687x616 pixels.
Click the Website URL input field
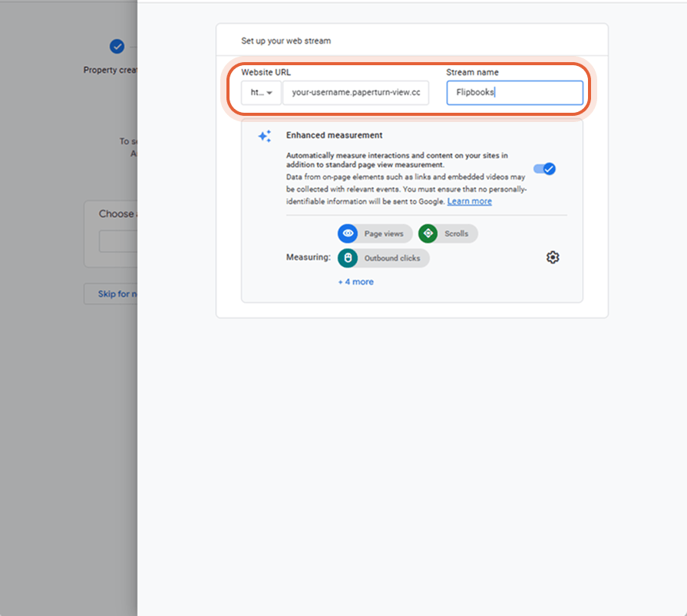(355, 92)
